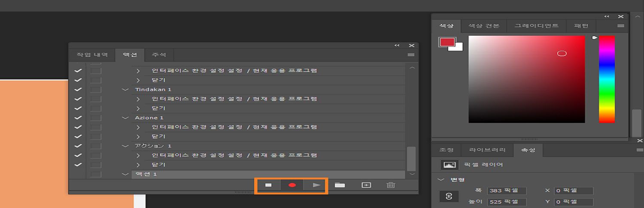Toggle checkmark of 닫기 under アクション 1
Image resolution: width=644 pixels, height=208 pixels.
78,165
